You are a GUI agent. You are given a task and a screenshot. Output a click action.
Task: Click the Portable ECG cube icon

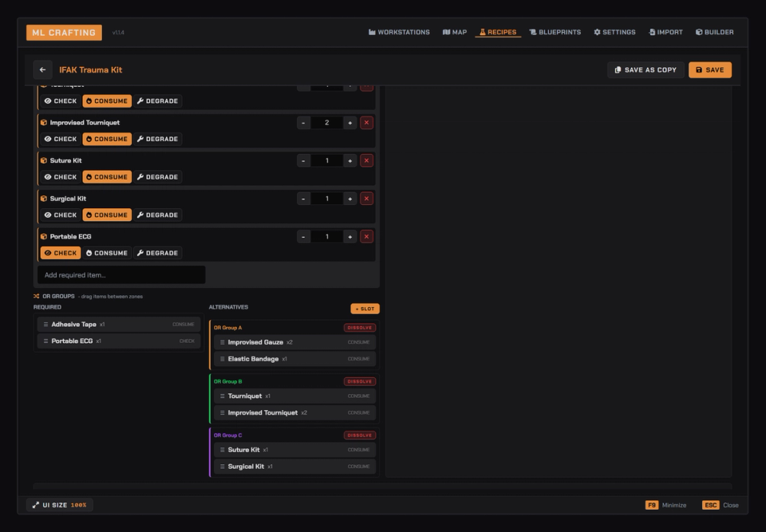coord(44,237)
